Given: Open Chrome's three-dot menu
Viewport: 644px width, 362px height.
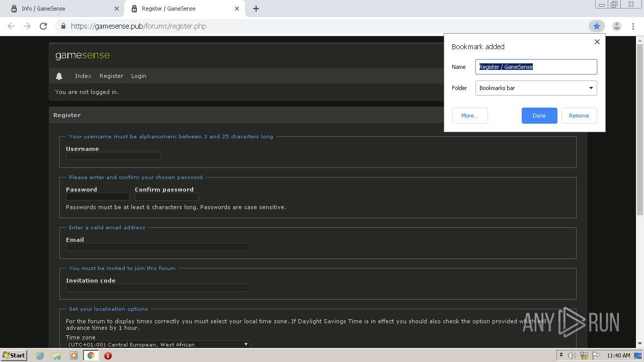Looking at the screenshot, I should (x=633, y=26).
